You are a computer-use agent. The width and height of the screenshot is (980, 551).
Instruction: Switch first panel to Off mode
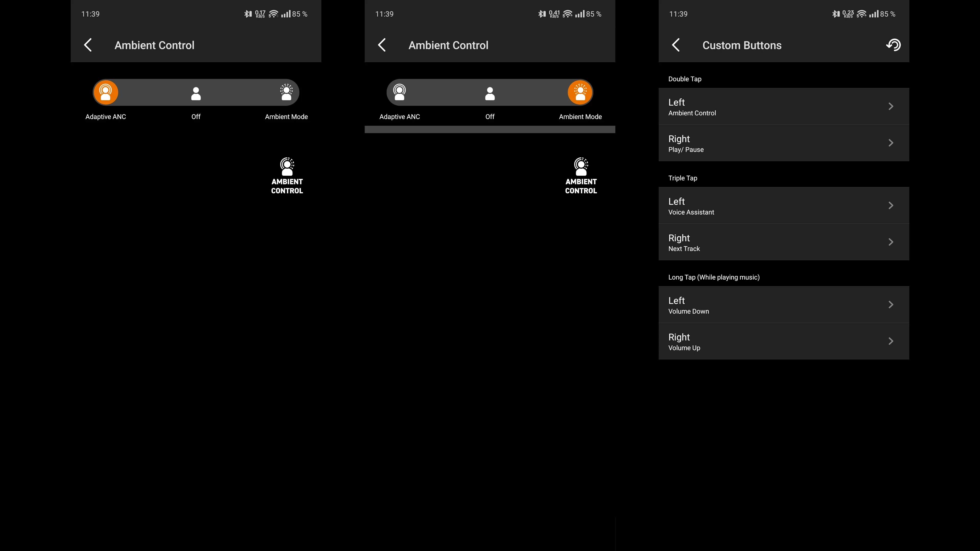pos(196,93)
